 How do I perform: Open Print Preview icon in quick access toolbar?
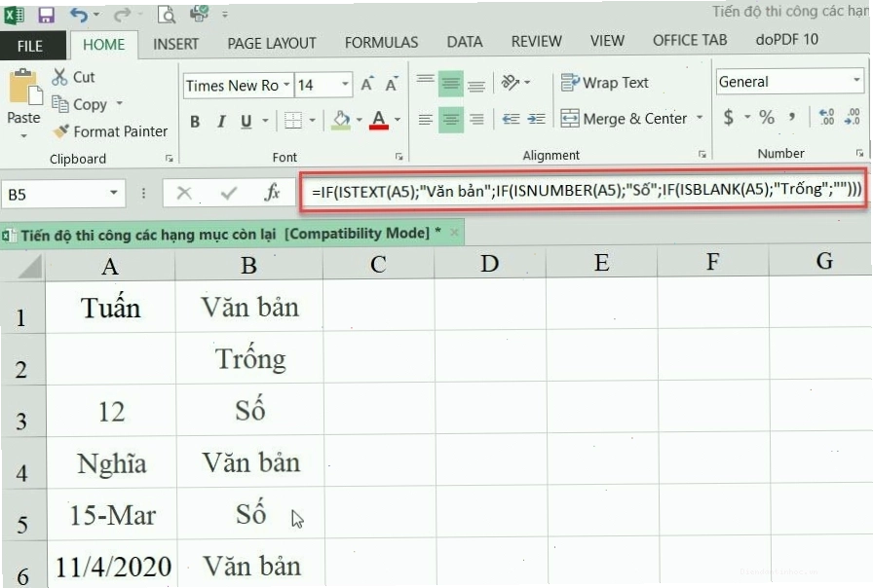click(x=166, y=15)
